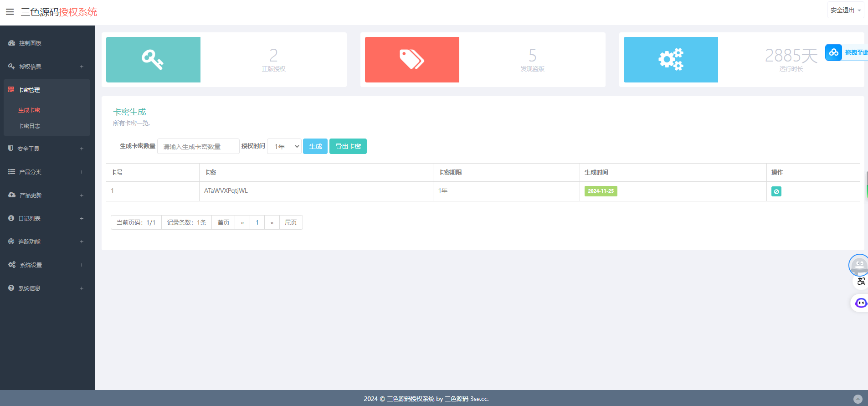868x406 pixels.
Task: Open the purple chat assistant icon
Action: pyautogui.click(x=860, y=303)
